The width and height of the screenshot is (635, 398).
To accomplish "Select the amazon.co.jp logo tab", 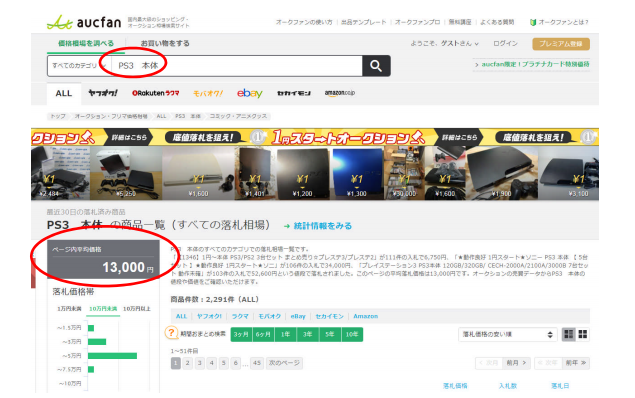I will coord(340,93).
